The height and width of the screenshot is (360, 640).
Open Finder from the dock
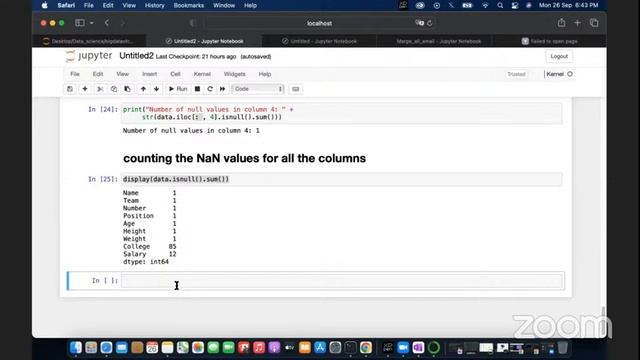tap(76, 347)
